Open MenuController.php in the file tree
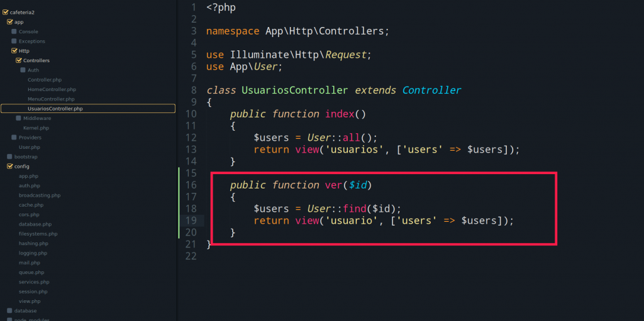 tap(51, 99)
